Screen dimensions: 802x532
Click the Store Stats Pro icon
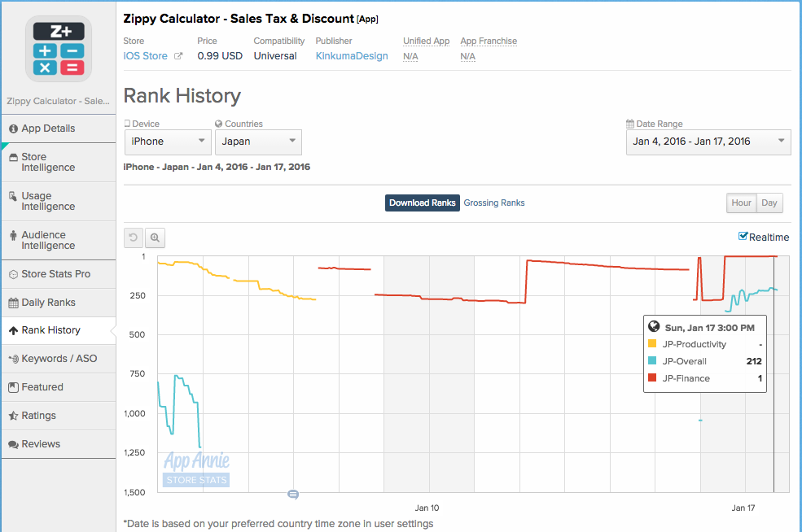tap(13, 274)
